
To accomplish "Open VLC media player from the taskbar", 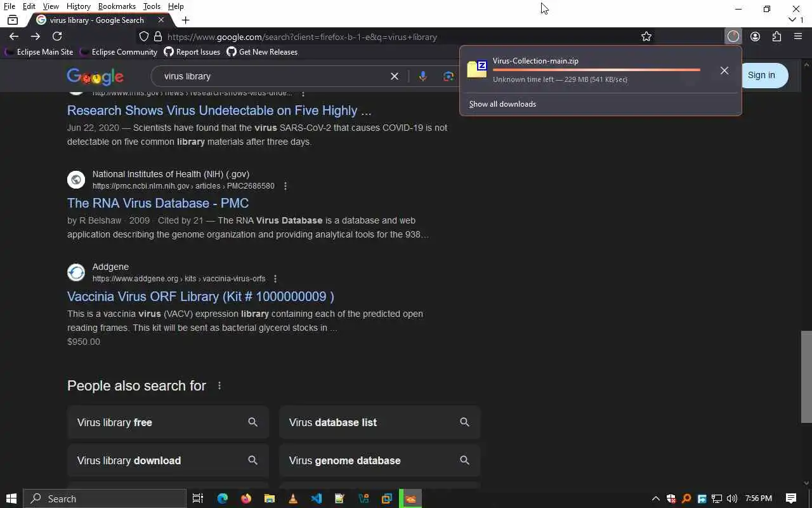I will click(292, 498).
